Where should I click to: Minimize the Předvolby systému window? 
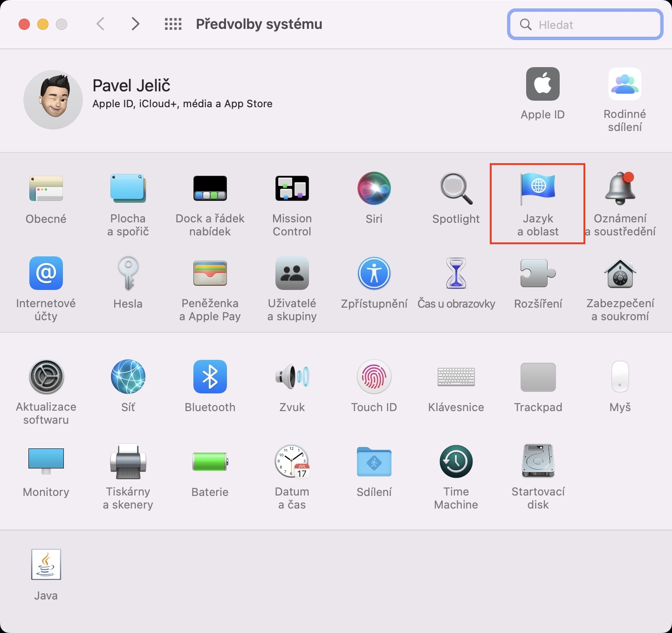(x=43, y=24)
